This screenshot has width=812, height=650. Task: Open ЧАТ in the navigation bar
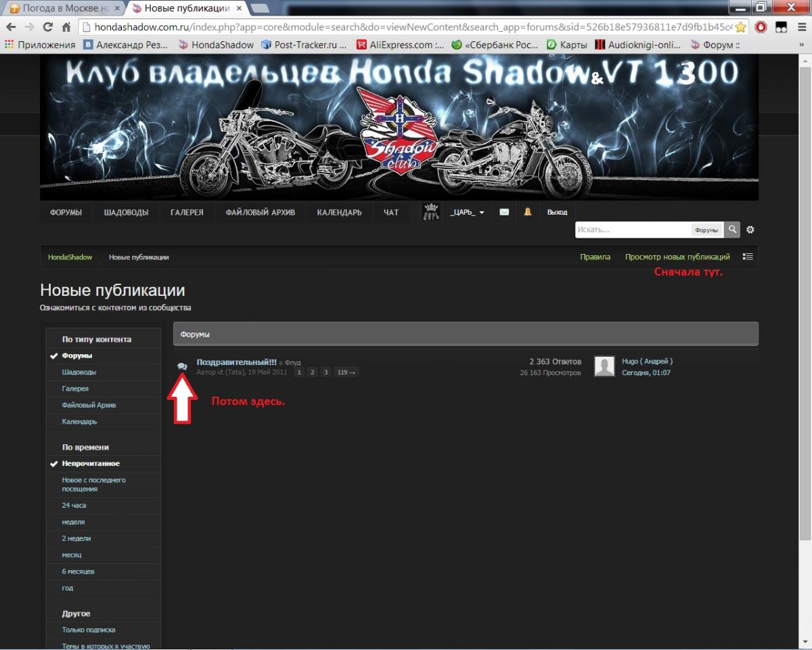[x=391, y=212]
